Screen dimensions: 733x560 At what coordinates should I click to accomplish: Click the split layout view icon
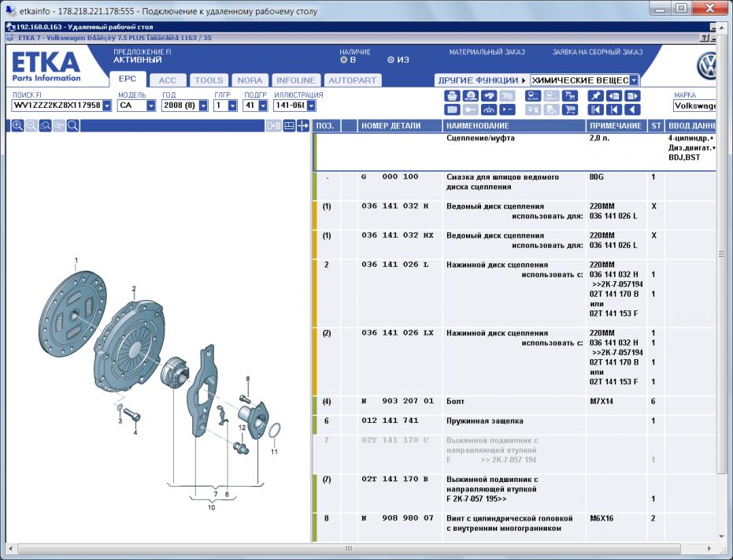290,125
